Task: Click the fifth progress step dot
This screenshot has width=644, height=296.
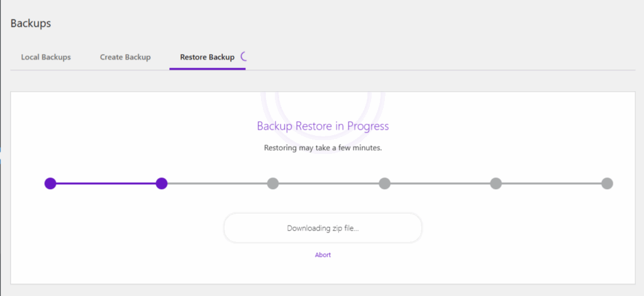Action: click(496, 184)
